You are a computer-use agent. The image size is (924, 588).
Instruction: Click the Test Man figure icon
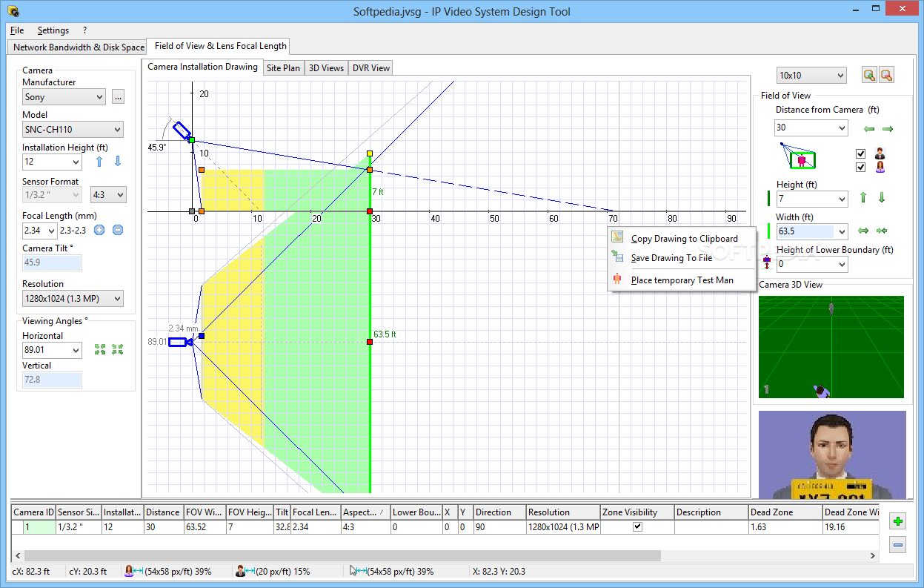point(617,279)
